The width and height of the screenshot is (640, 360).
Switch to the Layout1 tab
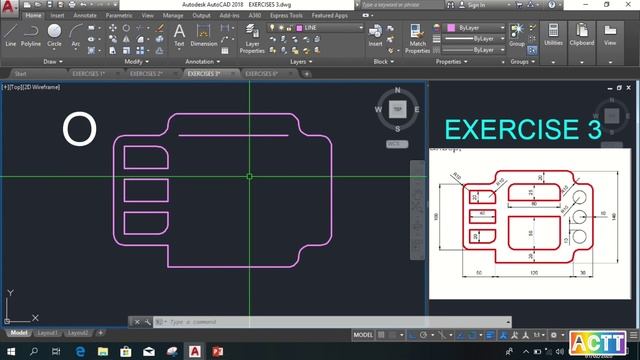(47, 333)
